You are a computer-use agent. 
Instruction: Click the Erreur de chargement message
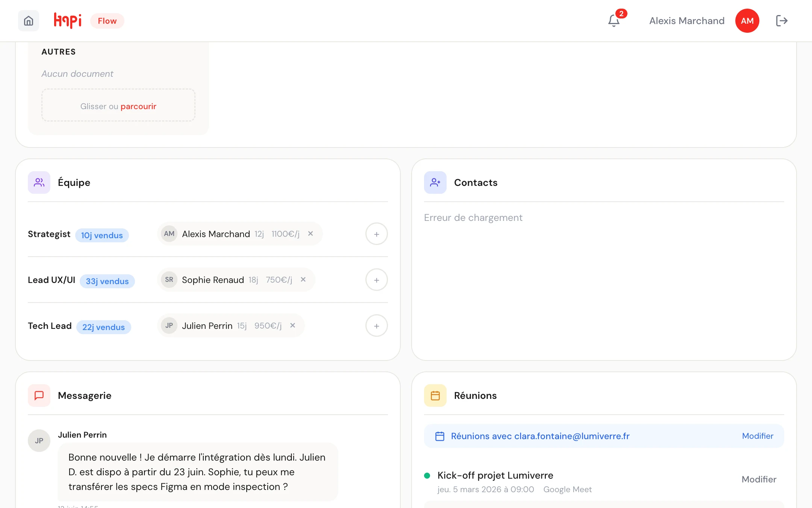click(473, 217)
